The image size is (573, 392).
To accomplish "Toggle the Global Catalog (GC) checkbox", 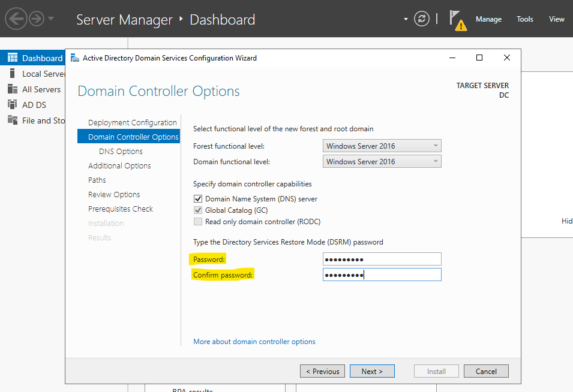I will (x=198, y=210).
